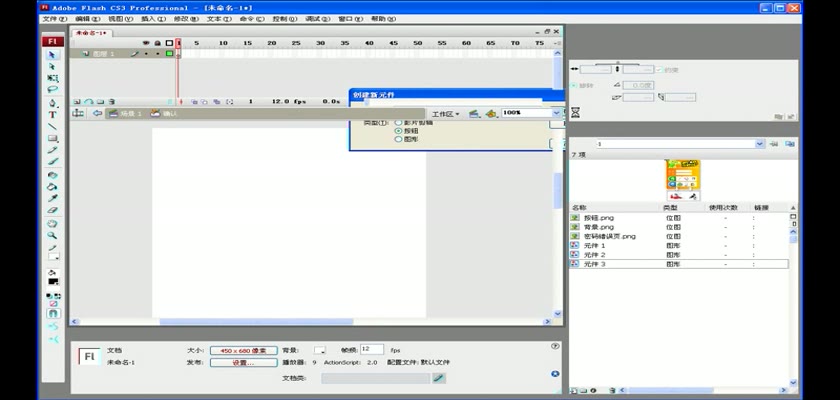Click the Library preview thumbnail

pos(682,179)
